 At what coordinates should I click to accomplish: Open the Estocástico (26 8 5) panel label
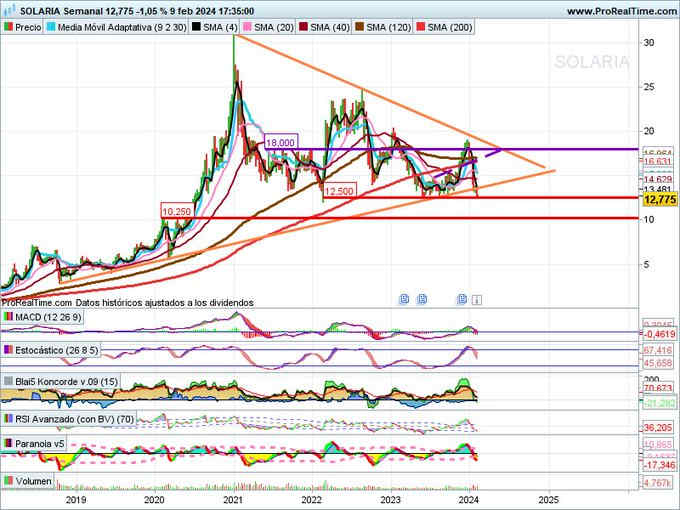(57, 350)
